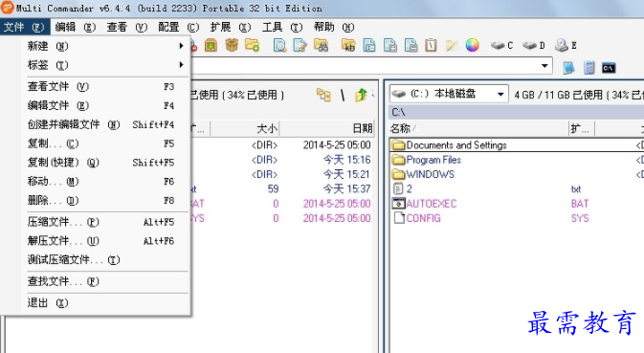Sort left panel by 日期 column header

point(326,129)
